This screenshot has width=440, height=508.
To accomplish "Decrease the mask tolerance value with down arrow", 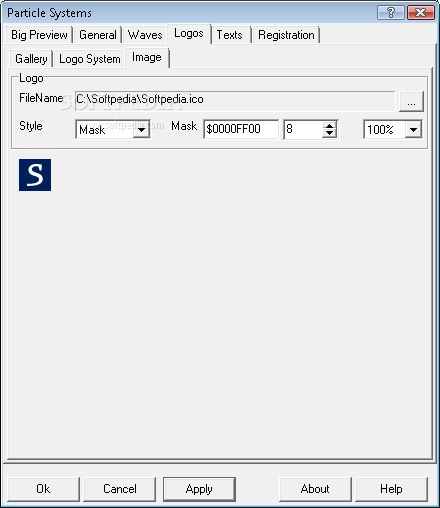I will pyautogui.click(x=330, y=133).
